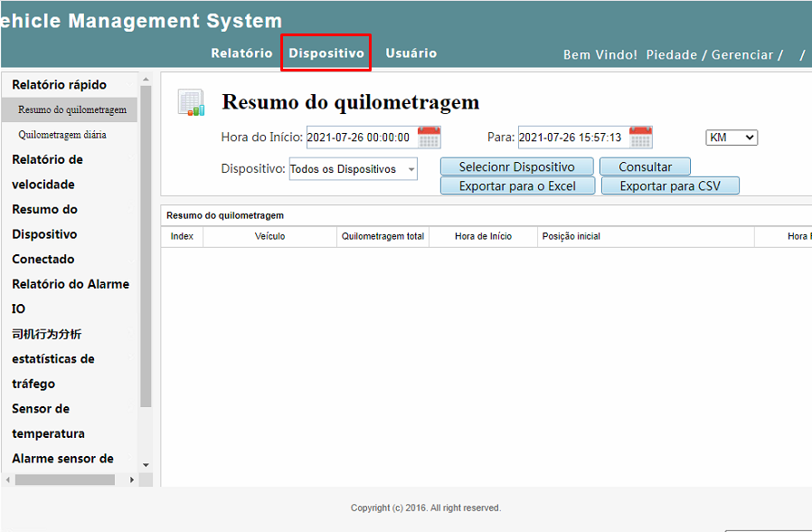
Task: Open the KM unit dropdown
Action: (x=732, y=138)
